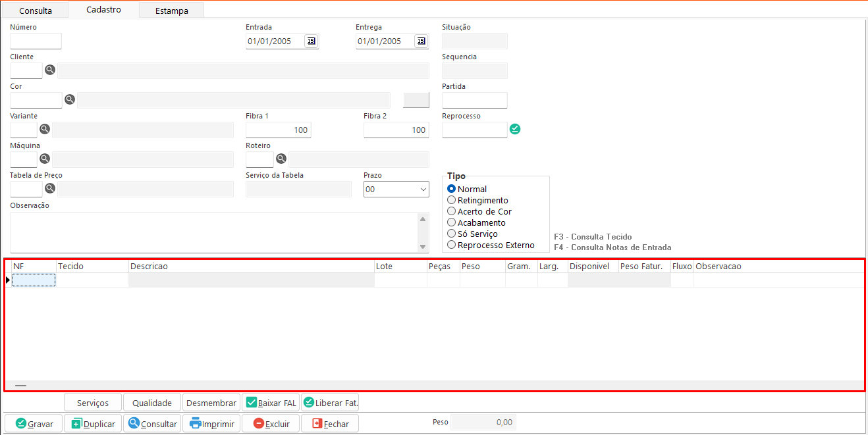Click the grey Cor color preview box

pos(416,100)
